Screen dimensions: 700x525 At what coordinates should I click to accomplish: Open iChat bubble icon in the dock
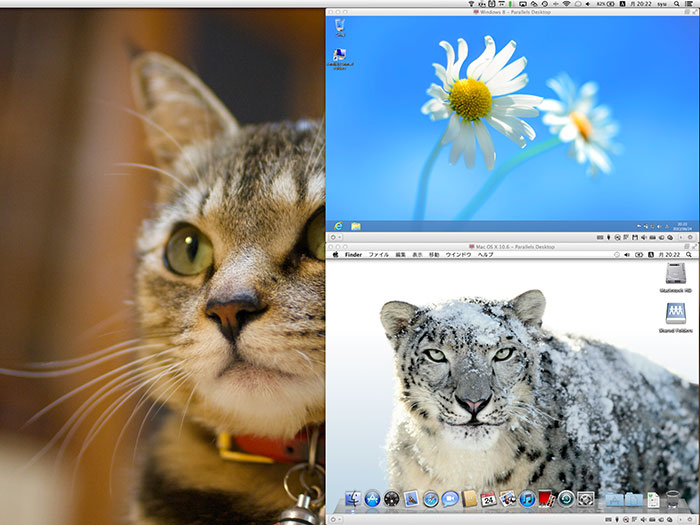450,499
